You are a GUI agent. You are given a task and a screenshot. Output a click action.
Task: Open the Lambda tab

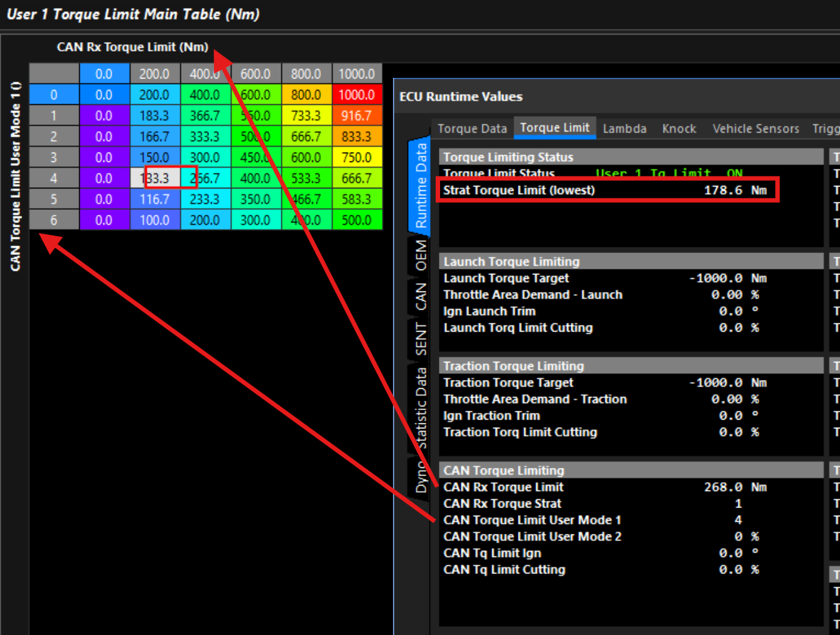pyautogui.click(x=624, y=129)
